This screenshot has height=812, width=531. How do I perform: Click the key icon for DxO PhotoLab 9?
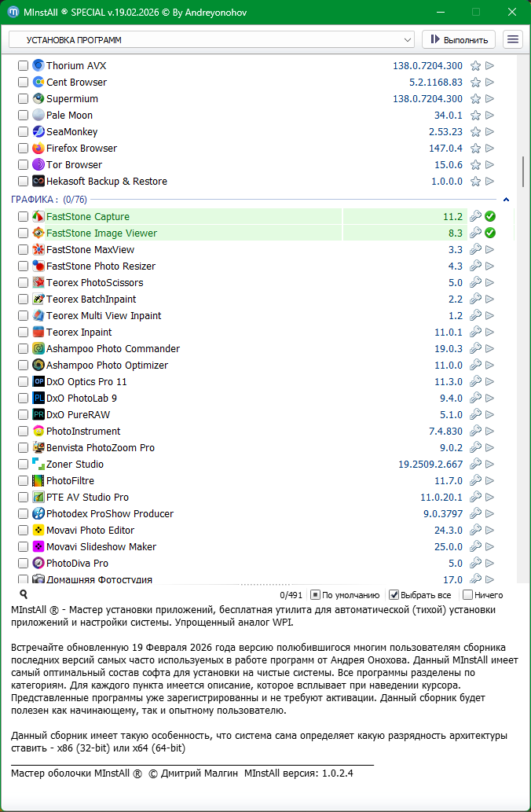tap(475, 399)
